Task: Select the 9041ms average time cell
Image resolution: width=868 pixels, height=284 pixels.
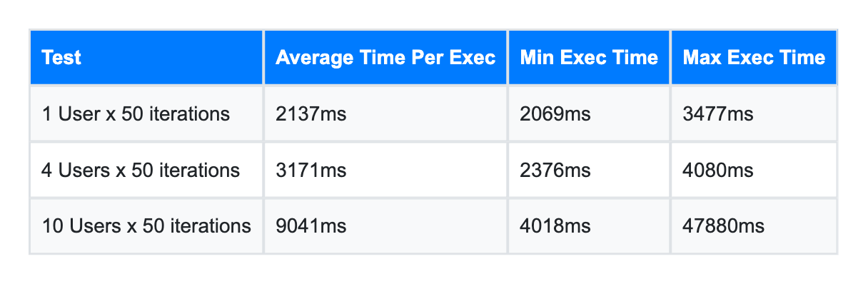Action: coord(385,226)
